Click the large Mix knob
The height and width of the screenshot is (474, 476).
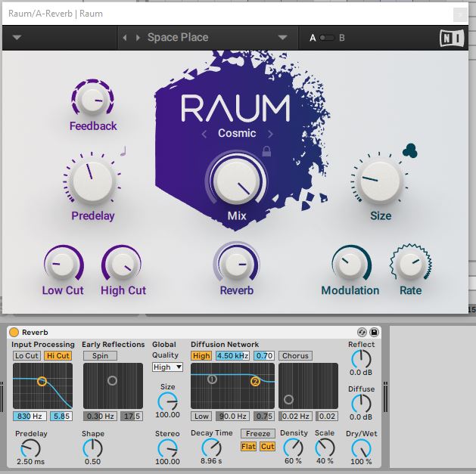[236, 181]
